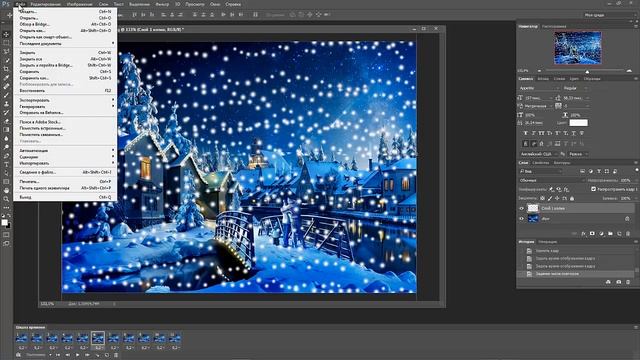Open the Экспортировать submenu
The height and width of the screenshot is (360, 640).
65,100
